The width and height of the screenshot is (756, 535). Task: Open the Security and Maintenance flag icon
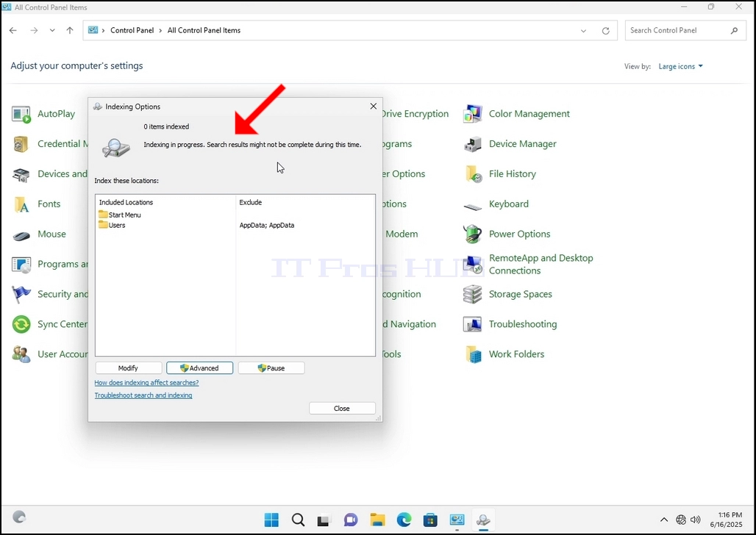coord(21,294)
